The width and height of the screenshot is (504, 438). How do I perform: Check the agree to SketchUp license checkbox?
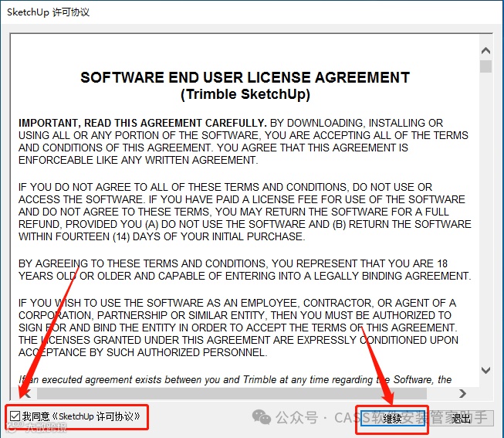[x=15, y=416]
